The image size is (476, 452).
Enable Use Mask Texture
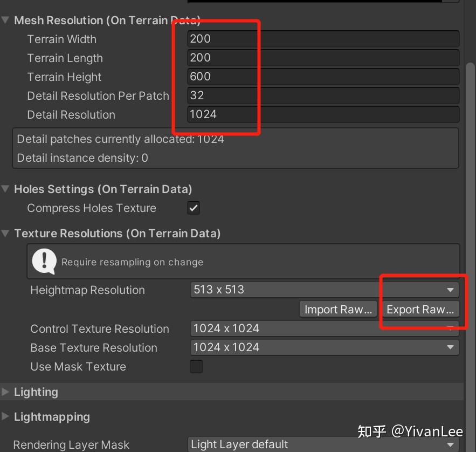196,366
